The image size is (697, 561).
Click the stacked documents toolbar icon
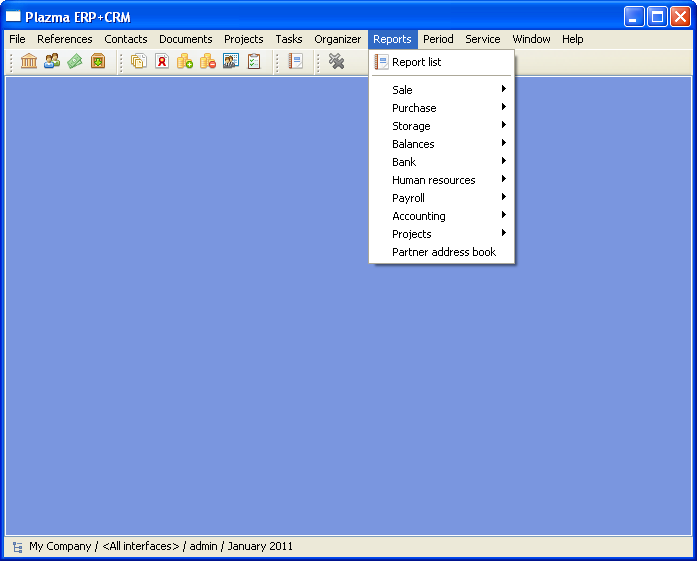point(139,62)
